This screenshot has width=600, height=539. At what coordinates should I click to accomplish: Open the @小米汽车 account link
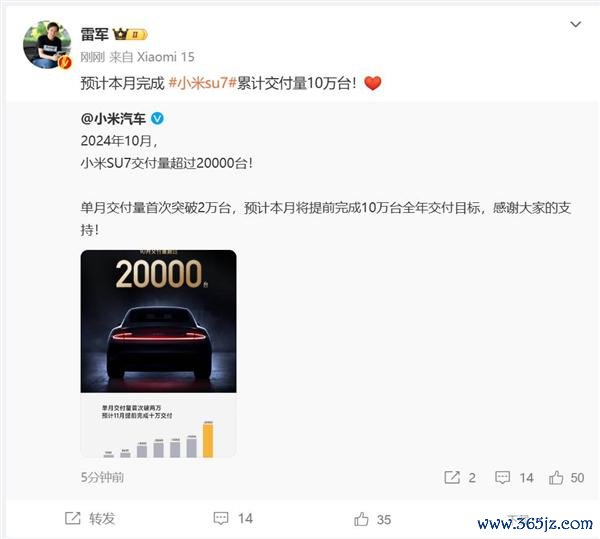click(x=113, y=119)
